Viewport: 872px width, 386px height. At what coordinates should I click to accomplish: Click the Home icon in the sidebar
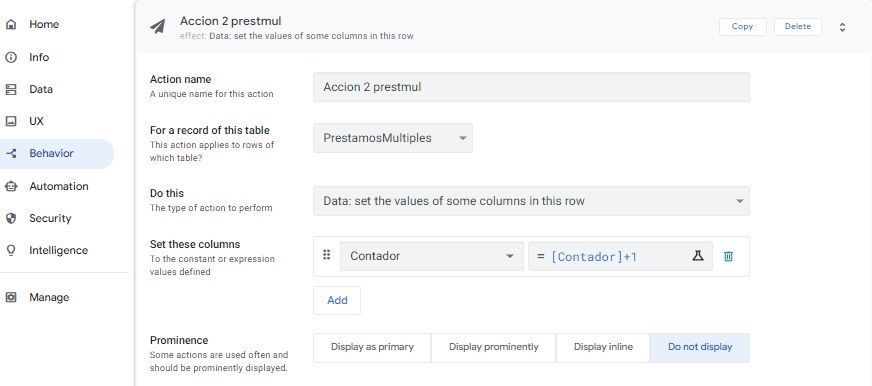tap(11, 24)
